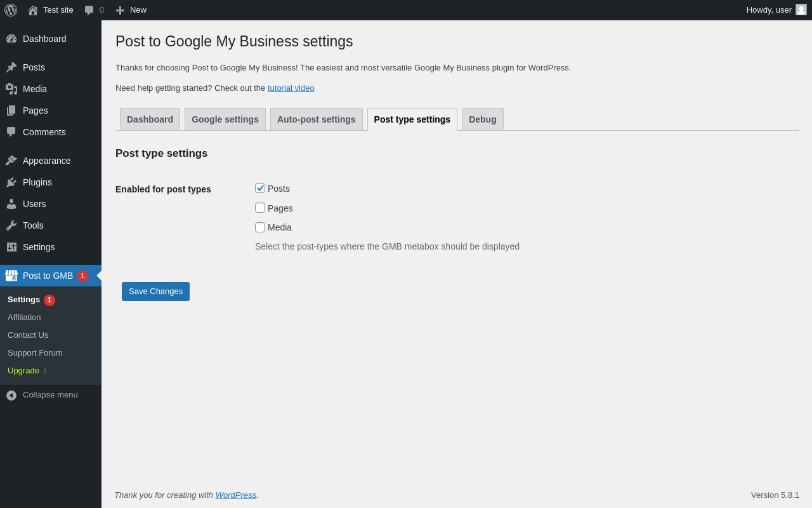Uncheck the Posts post type checkbox

(260, 188)
